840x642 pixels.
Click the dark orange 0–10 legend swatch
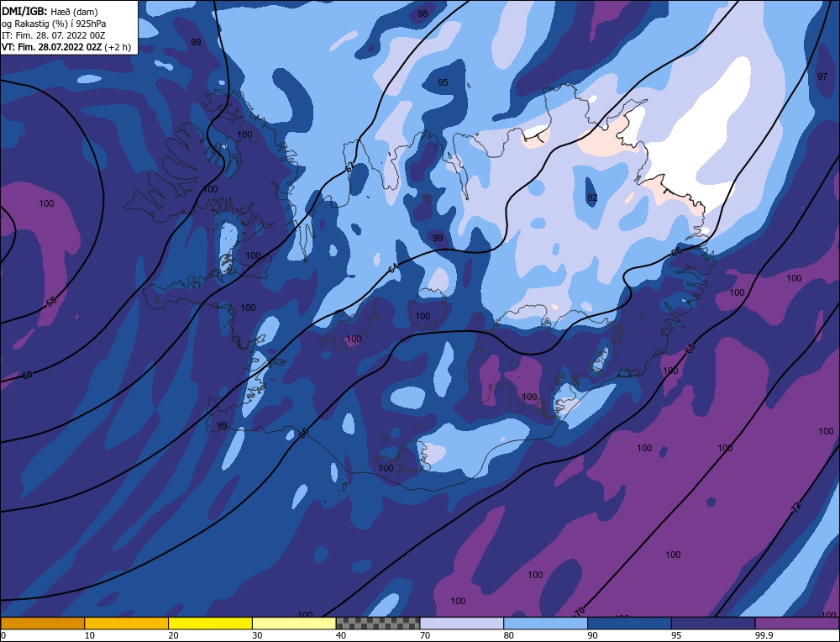[x=42, y=624]
